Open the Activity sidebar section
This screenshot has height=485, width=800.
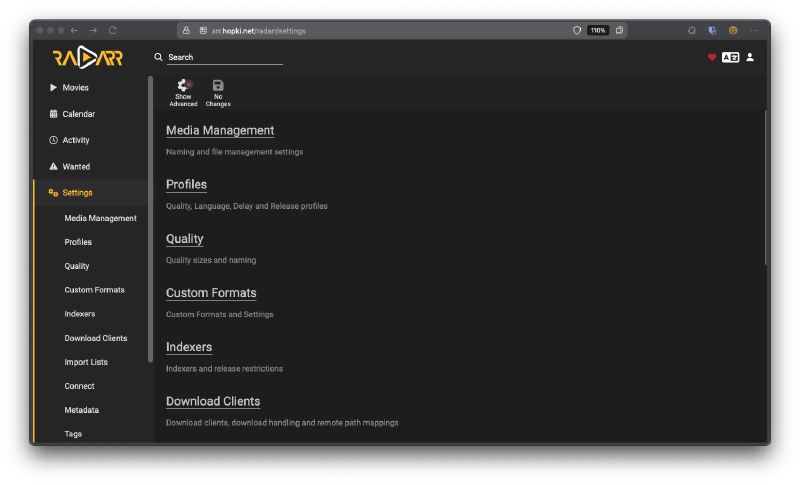[x=75, y=140]
